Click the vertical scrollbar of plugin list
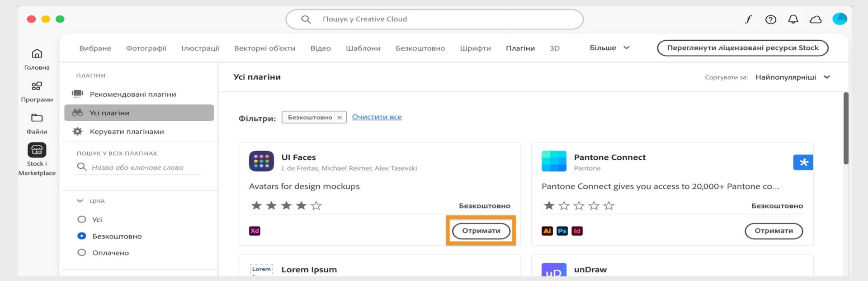 click(846, 129)
